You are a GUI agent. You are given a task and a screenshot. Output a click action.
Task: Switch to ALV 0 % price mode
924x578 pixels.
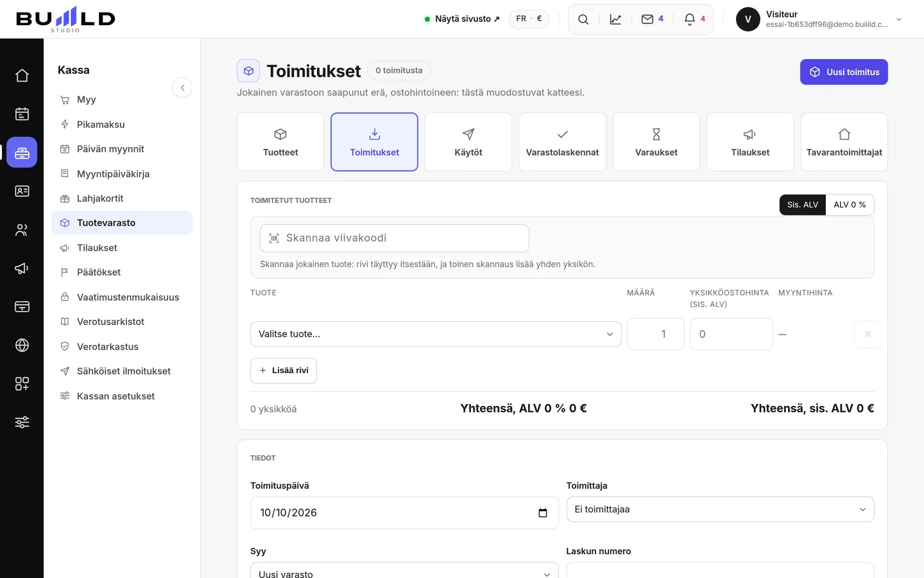pyautogui.click(x=850, y=205)
